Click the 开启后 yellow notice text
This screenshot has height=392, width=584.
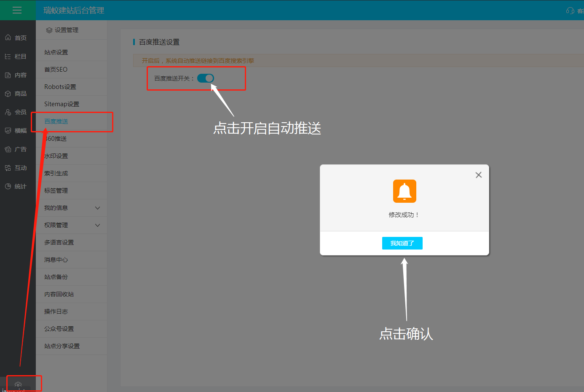[x=198, y=61]
